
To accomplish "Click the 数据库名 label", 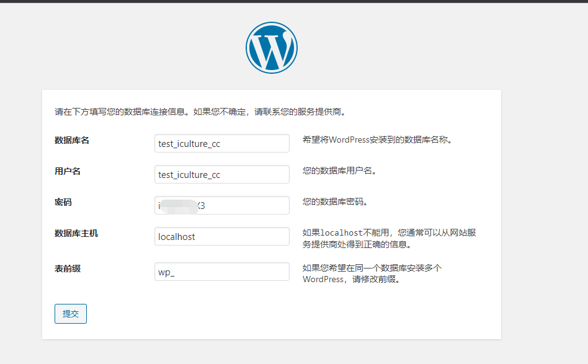I will [71, 140].
